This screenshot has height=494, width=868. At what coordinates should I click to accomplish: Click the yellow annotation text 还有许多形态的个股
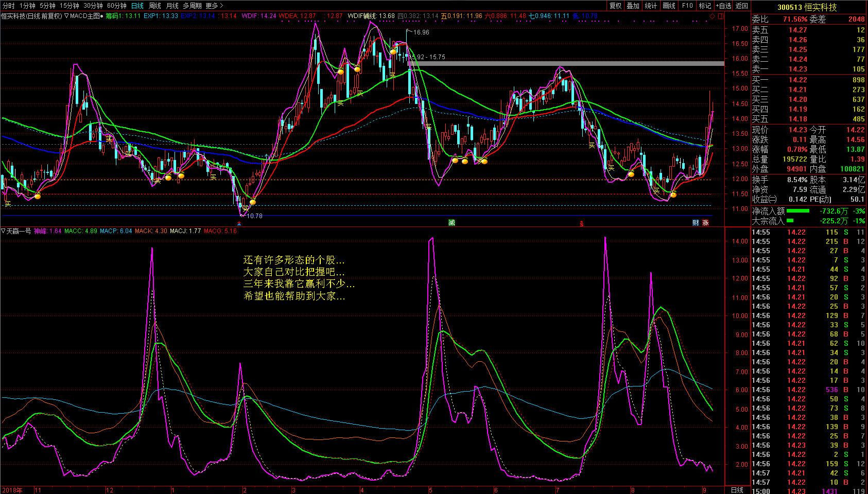coord(294,259)
